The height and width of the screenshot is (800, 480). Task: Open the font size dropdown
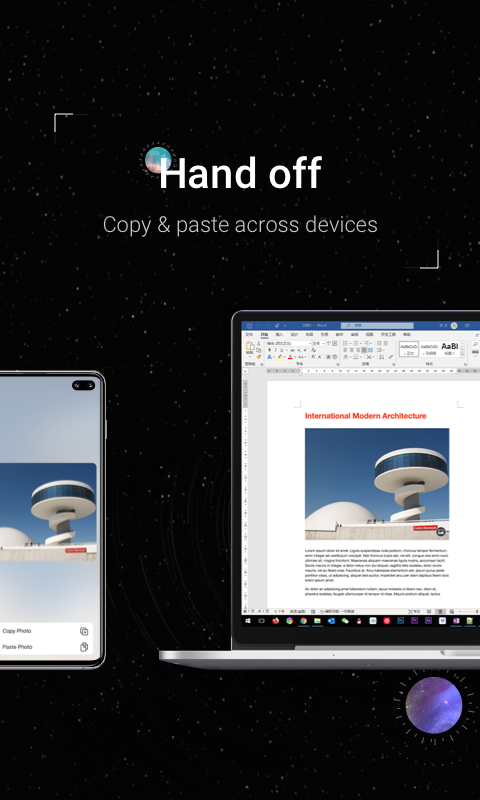point(318,343)
